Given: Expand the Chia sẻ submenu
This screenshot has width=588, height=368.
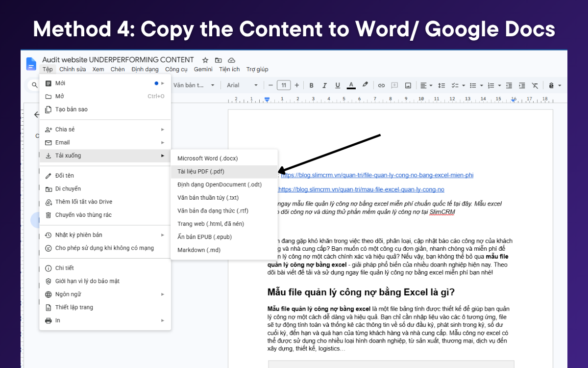Looking at the screenshot, I should click(x=105, y=130).
